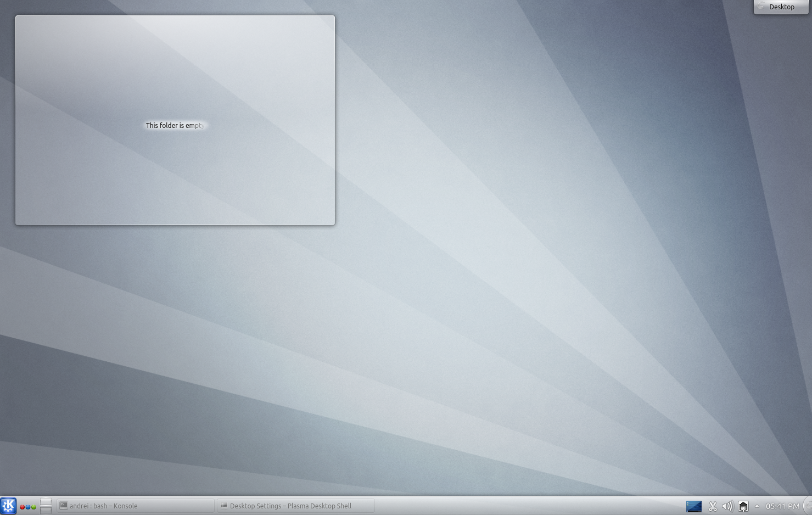Activate the Desktop Settings – Plasma Desktop Shell task
Screen dimensions: 812x515
point(296,506)
